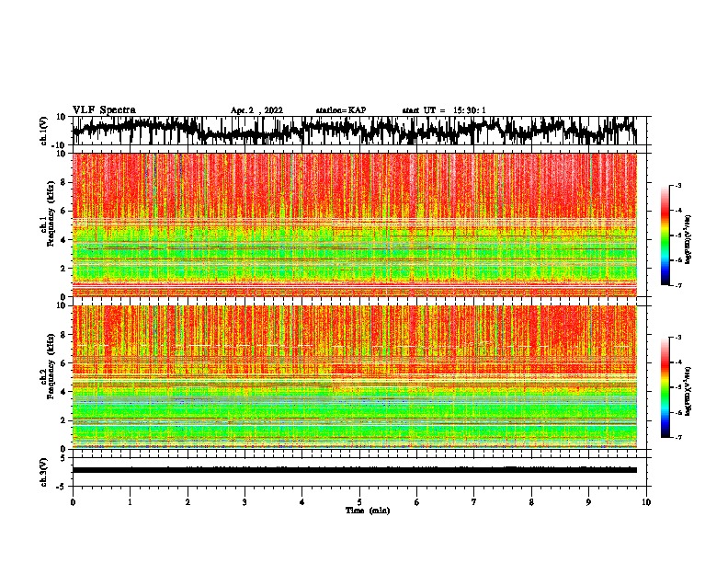Image resolution: width=728 pixels, height=563 pixels.
Task: Click time axis tick label "1"
Action: point(130,502)
